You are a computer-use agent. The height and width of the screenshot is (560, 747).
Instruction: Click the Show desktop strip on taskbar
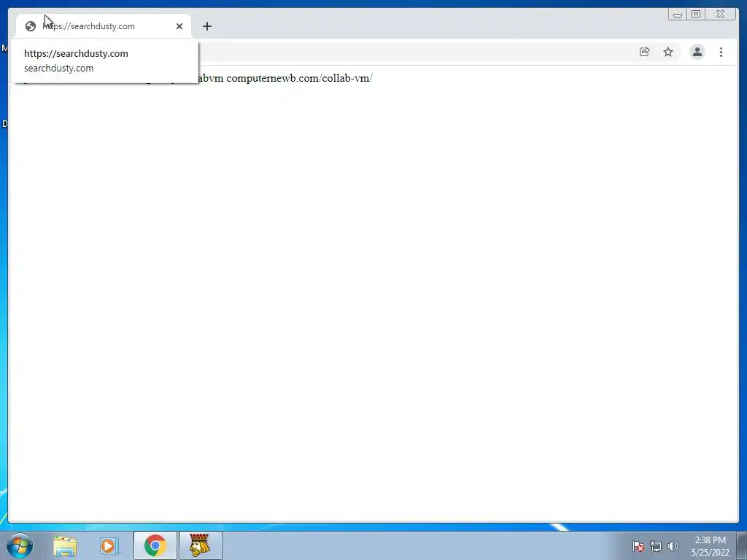click(742, 545)
